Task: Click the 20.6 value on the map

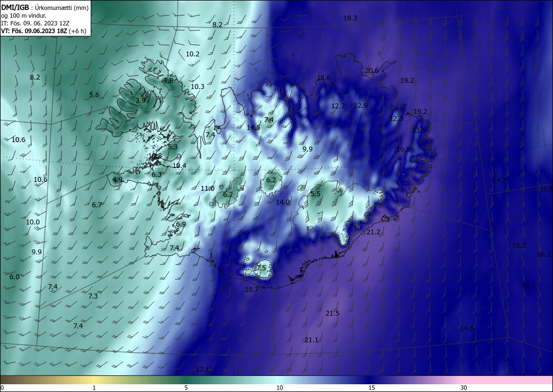Action: 372,71
